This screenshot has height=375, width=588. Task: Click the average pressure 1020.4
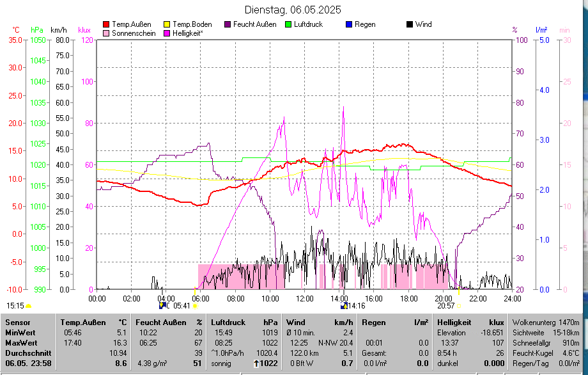click(x=267, y=353)
